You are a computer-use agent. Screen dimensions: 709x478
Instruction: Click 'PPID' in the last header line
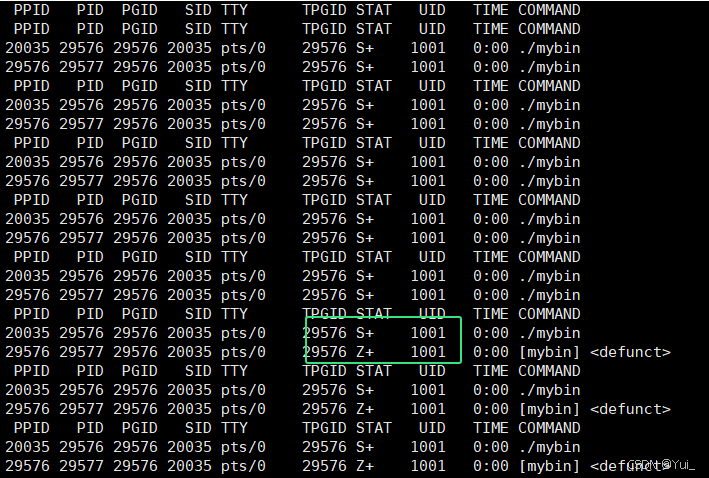tap(31, 428)
